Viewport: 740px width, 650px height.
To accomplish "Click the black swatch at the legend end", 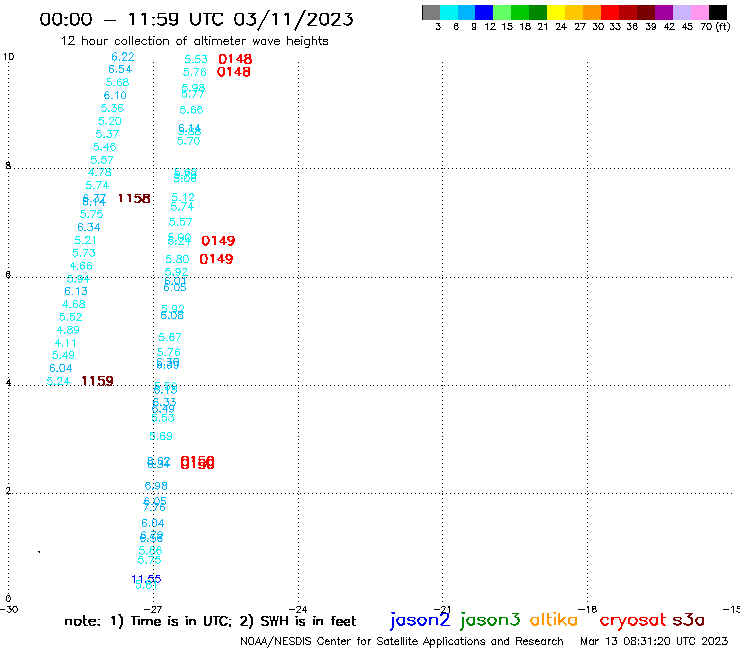I will pyautogui.click(x=718, y=12).
